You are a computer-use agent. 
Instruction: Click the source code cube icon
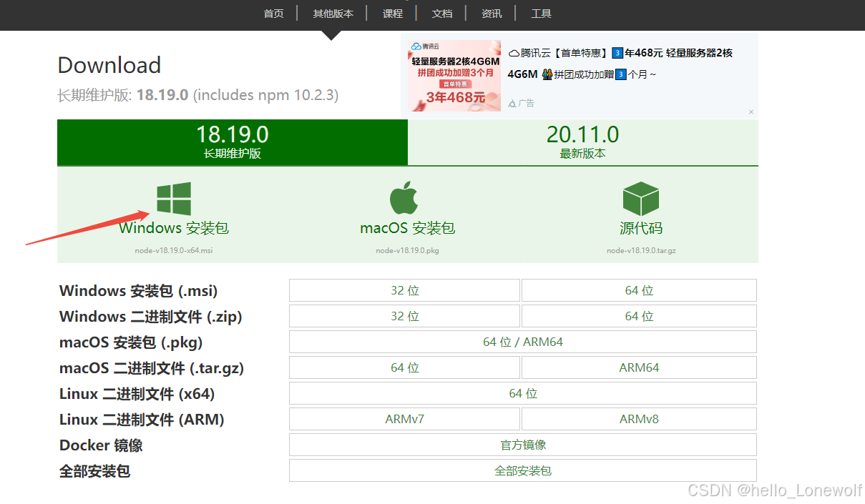tap(640, 199)
